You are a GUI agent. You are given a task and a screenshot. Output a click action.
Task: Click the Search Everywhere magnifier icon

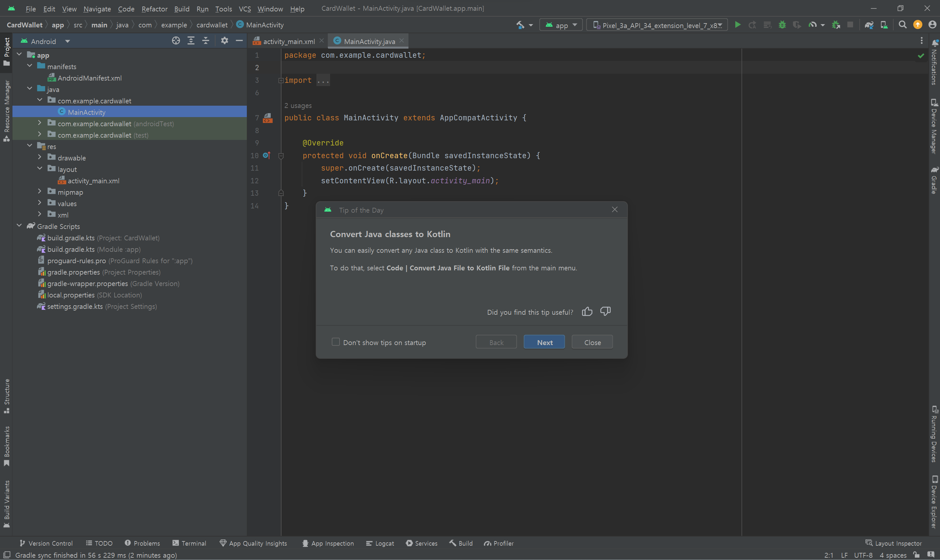(902, 25)
